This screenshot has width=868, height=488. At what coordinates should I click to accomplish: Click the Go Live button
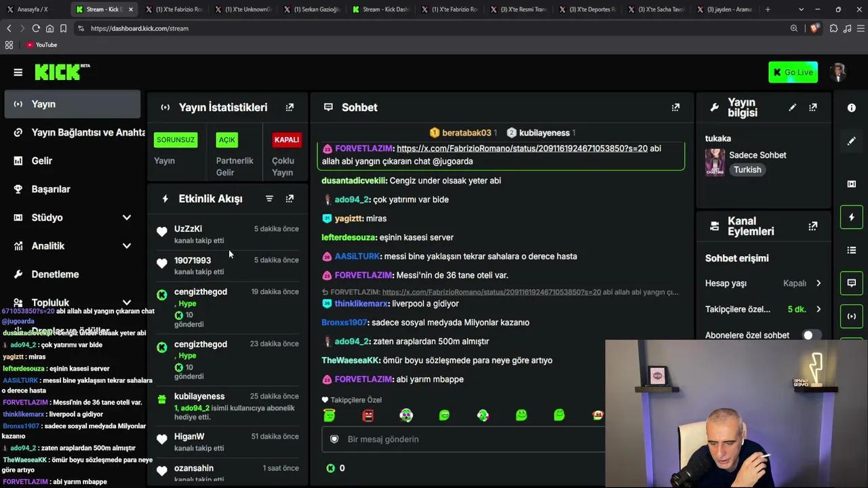tap(793, 73)
